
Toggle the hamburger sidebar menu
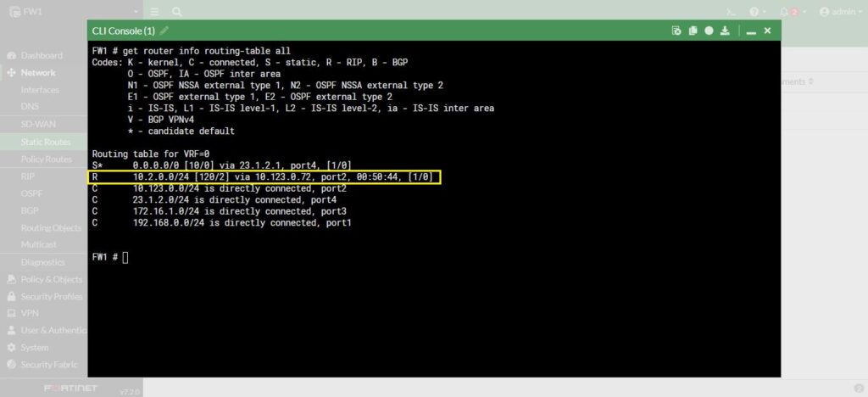pos(154,12)
